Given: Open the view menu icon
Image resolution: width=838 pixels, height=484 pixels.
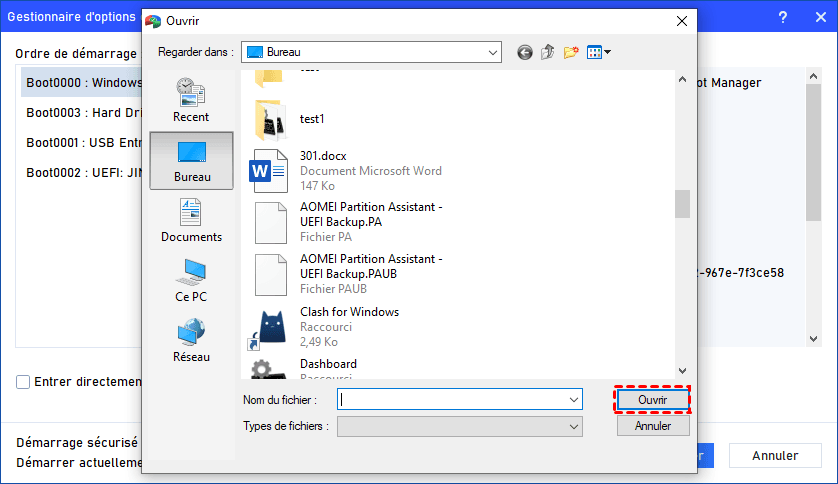Looking at the screenshot, I should (599, 52).
